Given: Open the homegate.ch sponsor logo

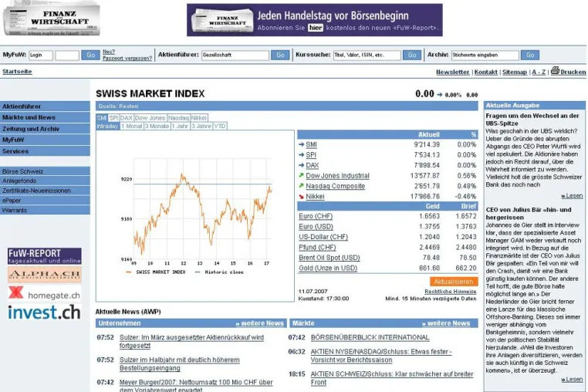Looking at the screenshot, I should click(45, 293).
